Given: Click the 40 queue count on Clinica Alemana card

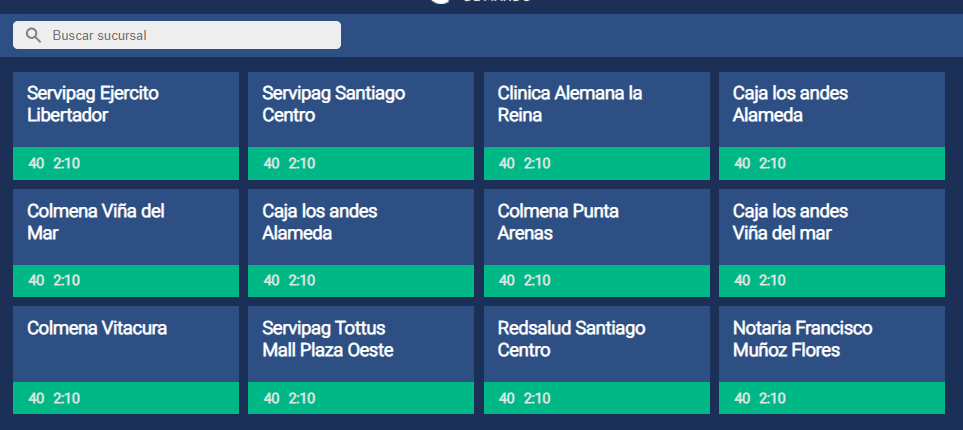Looking at the screenshot, I should click(507, 163).
